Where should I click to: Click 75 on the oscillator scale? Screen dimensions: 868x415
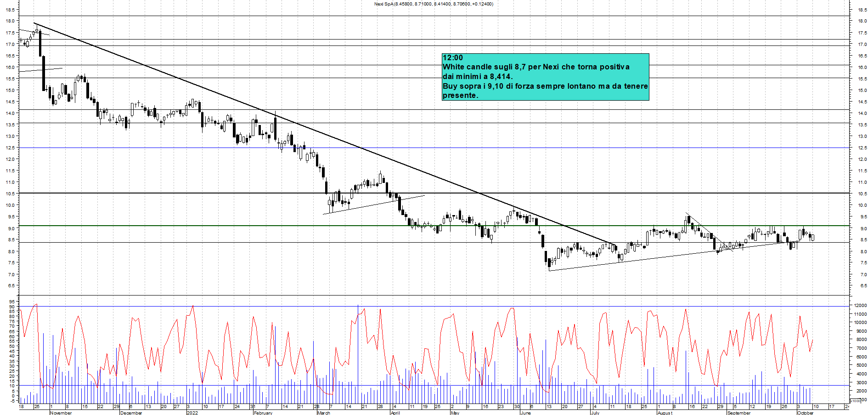(11, 322)
